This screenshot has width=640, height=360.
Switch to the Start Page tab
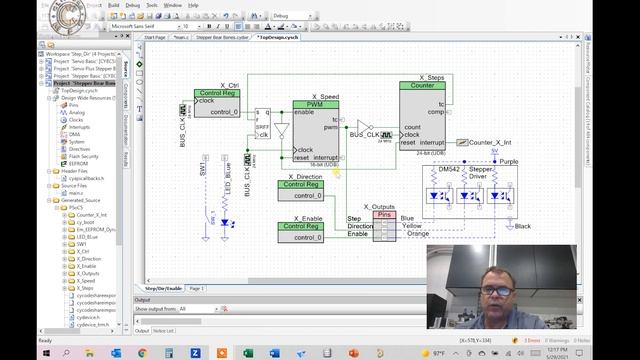[x=155, y=37]
